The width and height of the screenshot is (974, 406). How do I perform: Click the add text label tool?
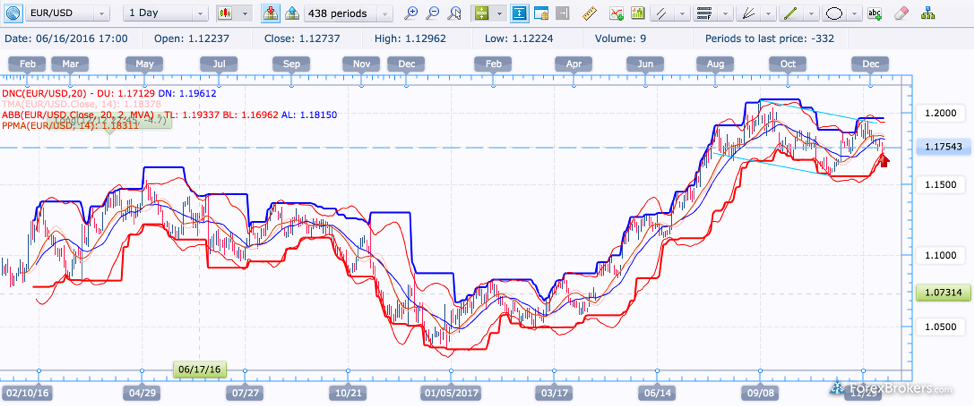[x=875, y=14]
